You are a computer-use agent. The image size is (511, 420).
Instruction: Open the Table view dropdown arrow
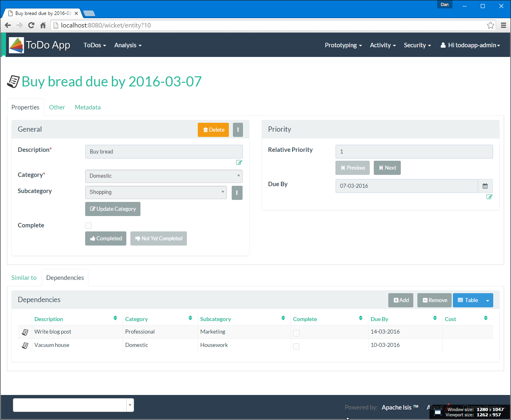click(488, 300)
